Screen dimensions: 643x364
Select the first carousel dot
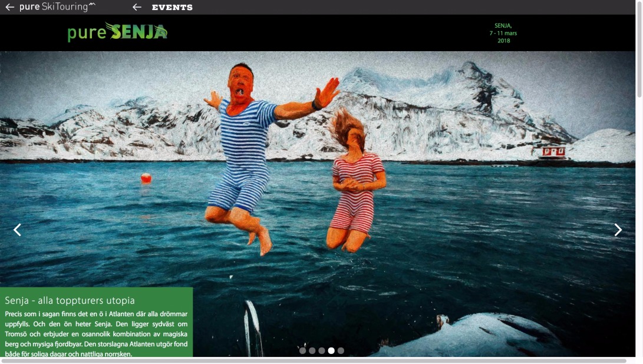point(302,350)
